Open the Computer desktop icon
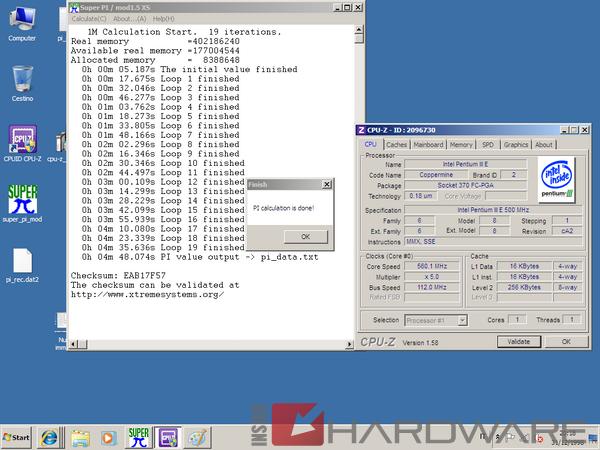The image size is (600, 450). 22,24
